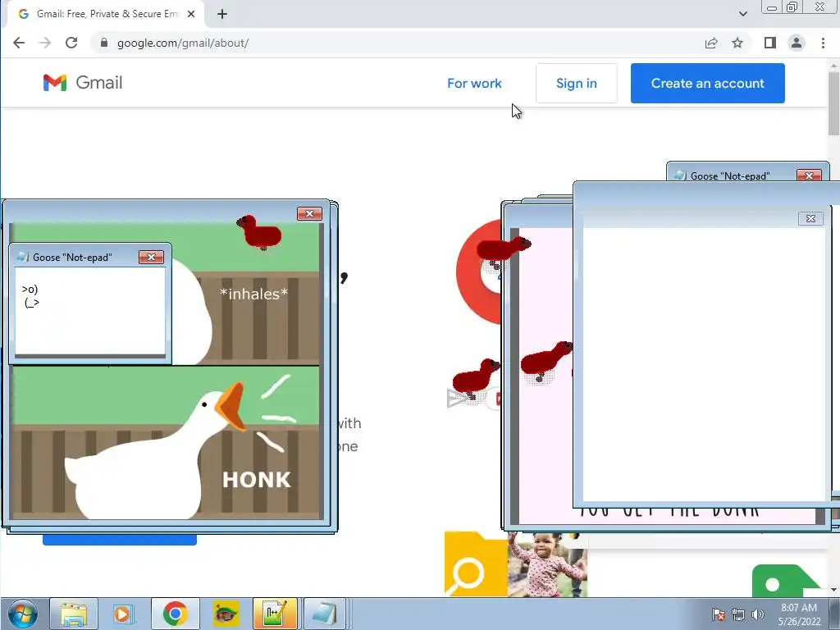Screen dimensions: 840x630
Task: Close the blank white goose window
Action: 810,218
